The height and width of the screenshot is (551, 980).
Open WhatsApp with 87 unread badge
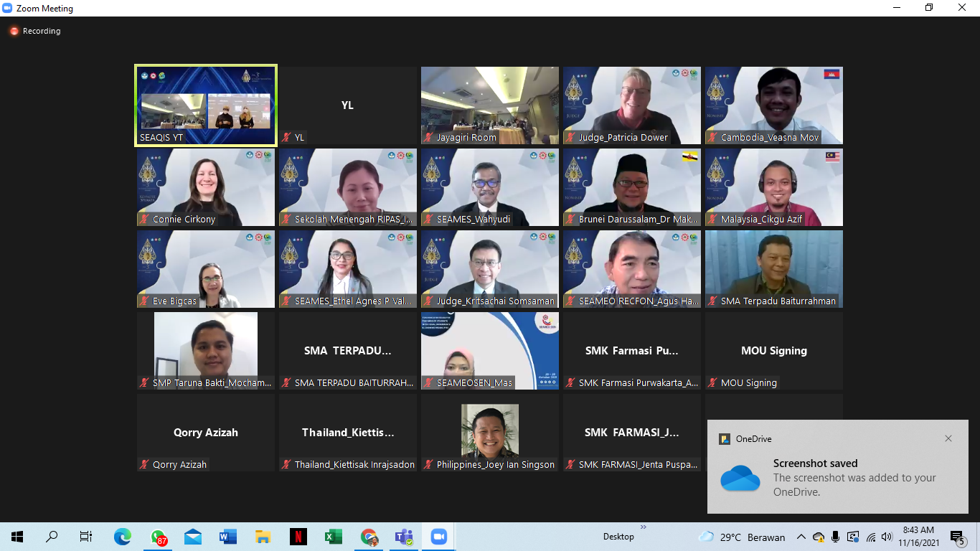coord(159,537)
